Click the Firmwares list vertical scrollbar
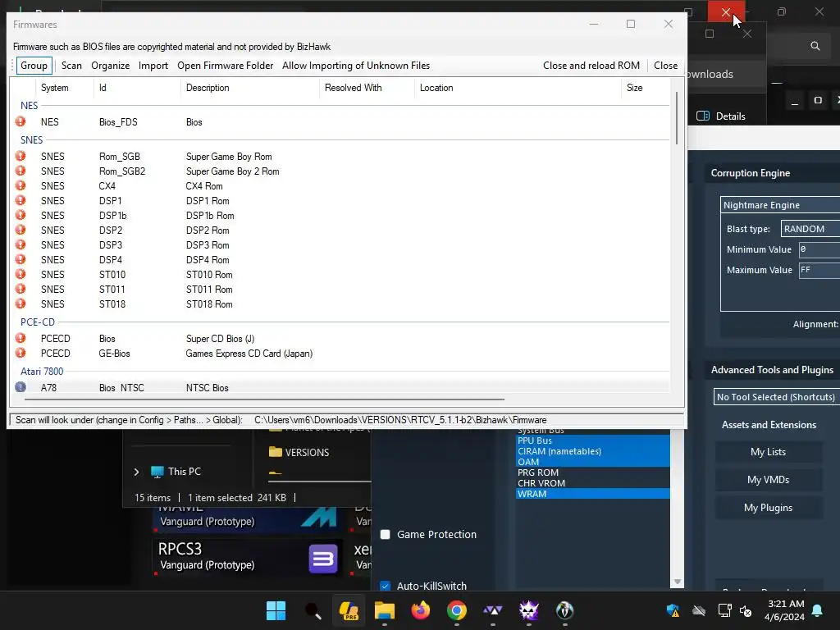This screenshot has width=840, height=630. point(677,118)
